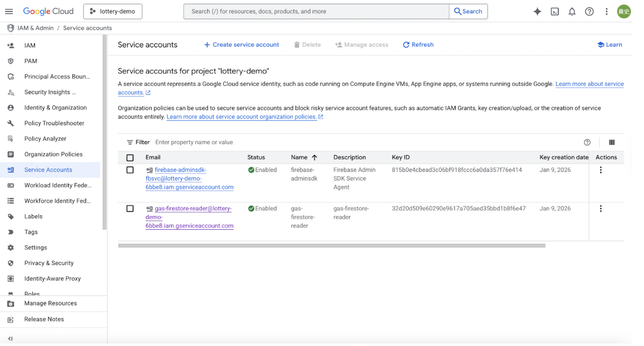
Task: Open the top bar three-dot settings menu
Action: (607, 12)
